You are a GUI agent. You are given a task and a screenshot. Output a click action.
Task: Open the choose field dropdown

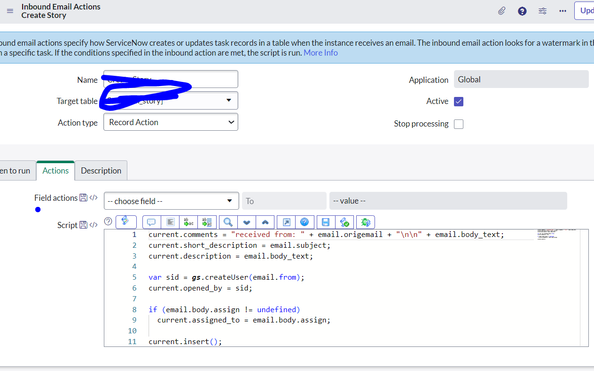171,201
